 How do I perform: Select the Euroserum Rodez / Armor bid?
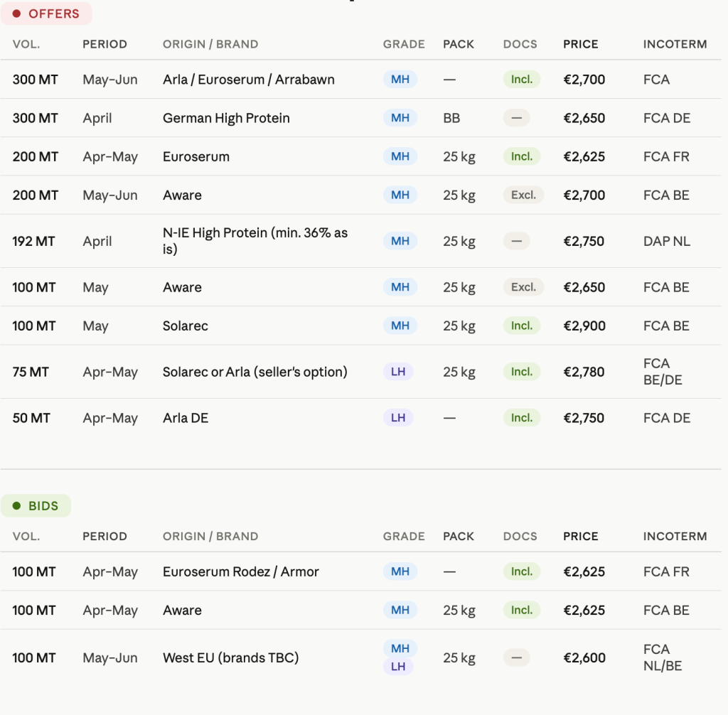coord(360,571)
